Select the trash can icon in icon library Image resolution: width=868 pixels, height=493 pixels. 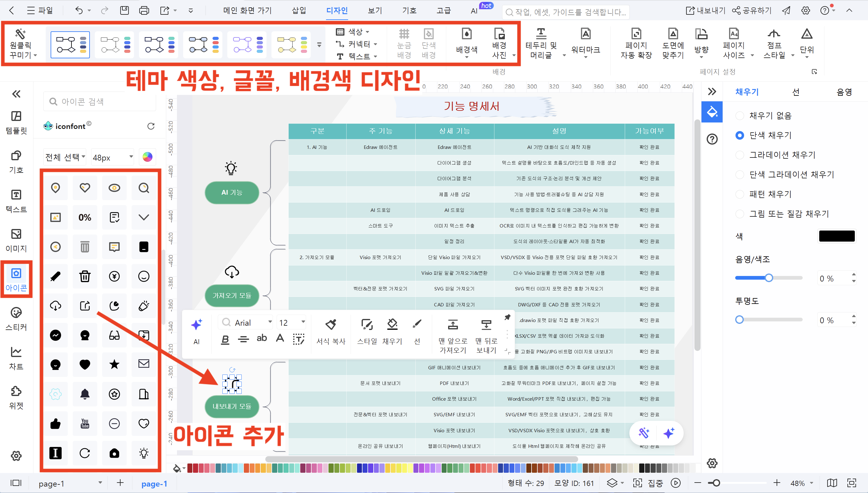85,276
